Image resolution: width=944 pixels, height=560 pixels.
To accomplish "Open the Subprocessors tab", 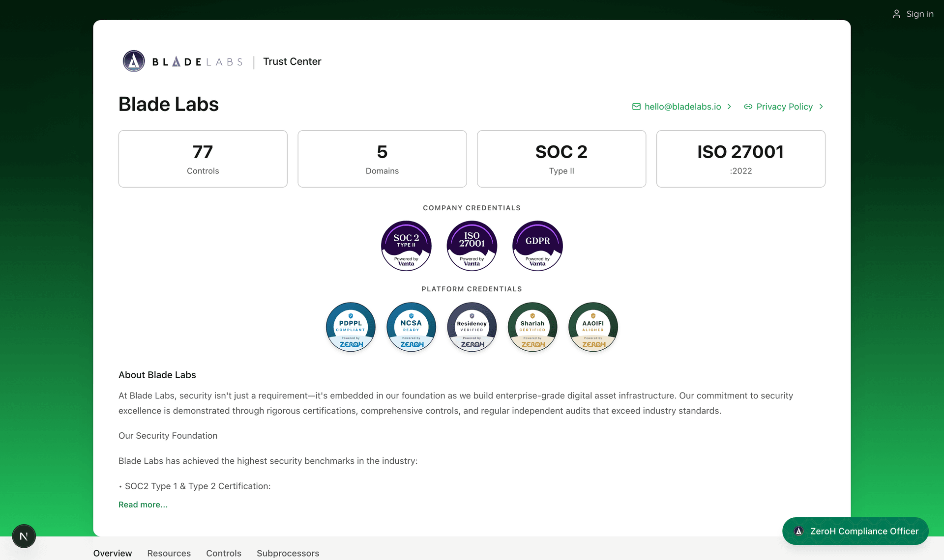I will point(288,553).
